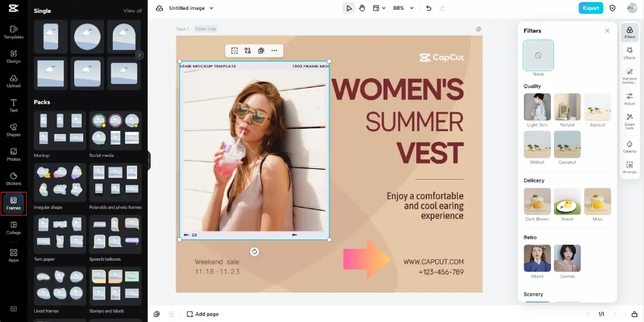Open the Arrange tool
Viewport: 644px width, 322px height.
point(630,167)
